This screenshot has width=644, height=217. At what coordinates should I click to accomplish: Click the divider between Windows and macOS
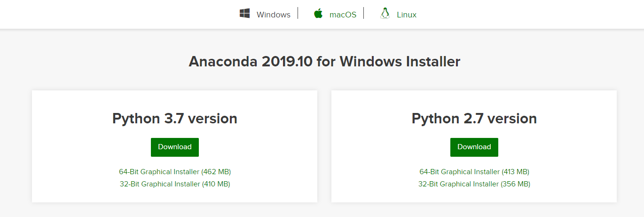[x=298, y=13]
